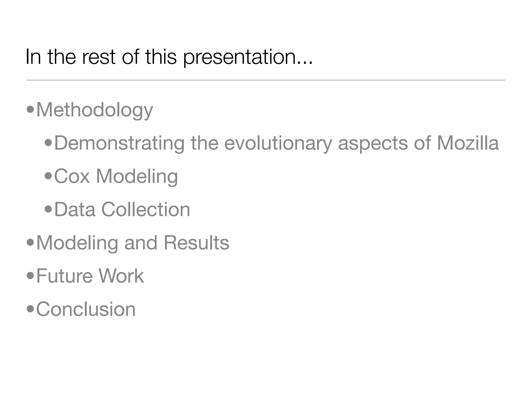Screen dimensions: 532x399
Task: Click the word "Mozilla" in the sub-bullet
Action: pos(468,143)
